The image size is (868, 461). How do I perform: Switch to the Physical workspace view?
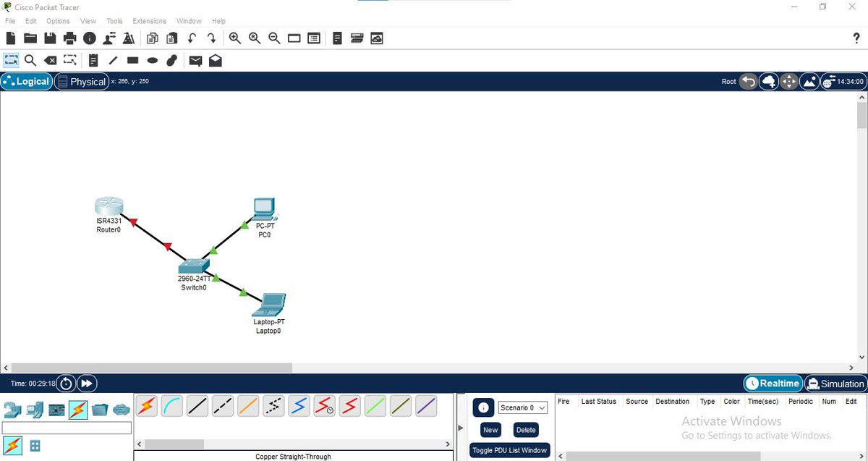(x=82, y=82)
